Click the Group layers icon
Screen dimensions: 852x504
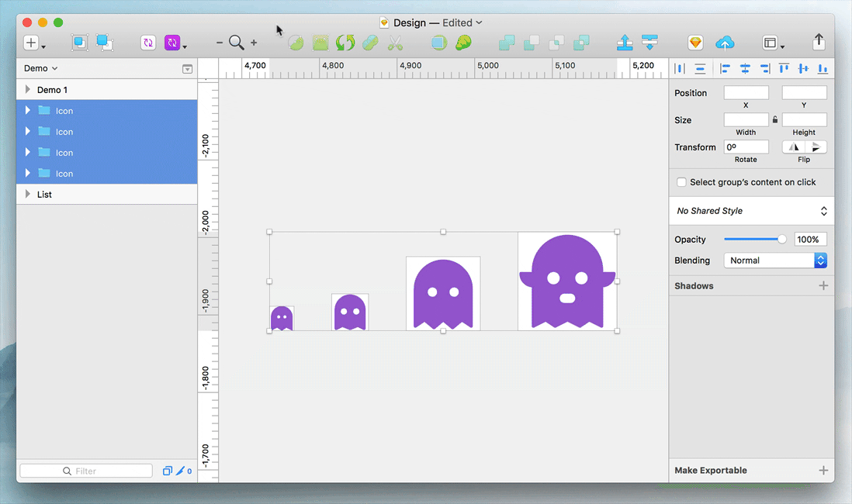[x=79, y=43]
